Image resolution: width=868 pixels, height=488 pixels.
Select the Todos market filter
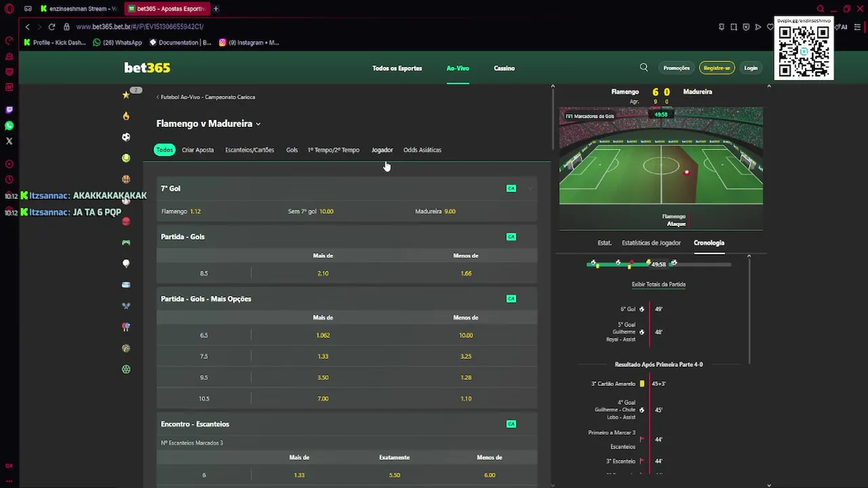[164, 150]
